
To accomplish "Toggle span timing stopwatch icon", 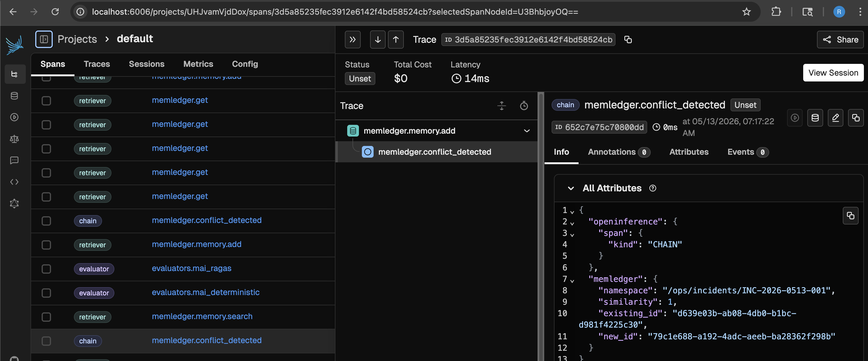I will tap(524, 106).
